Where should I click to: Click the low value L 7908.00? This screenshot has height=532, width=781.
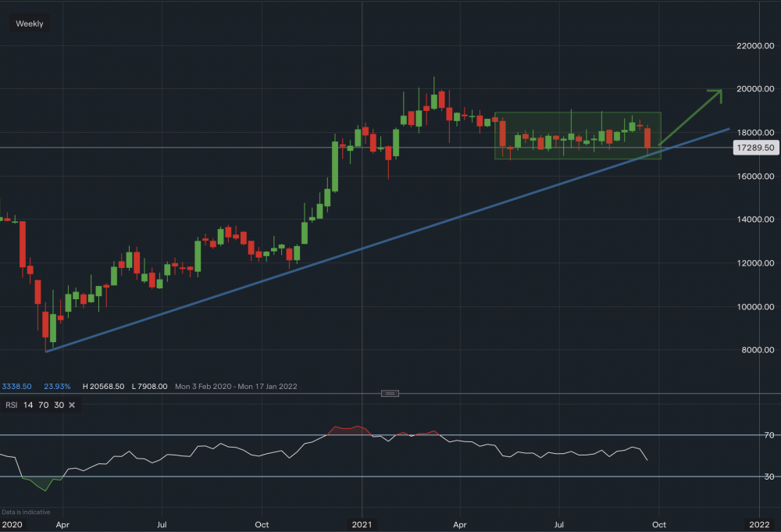point(152,386)
